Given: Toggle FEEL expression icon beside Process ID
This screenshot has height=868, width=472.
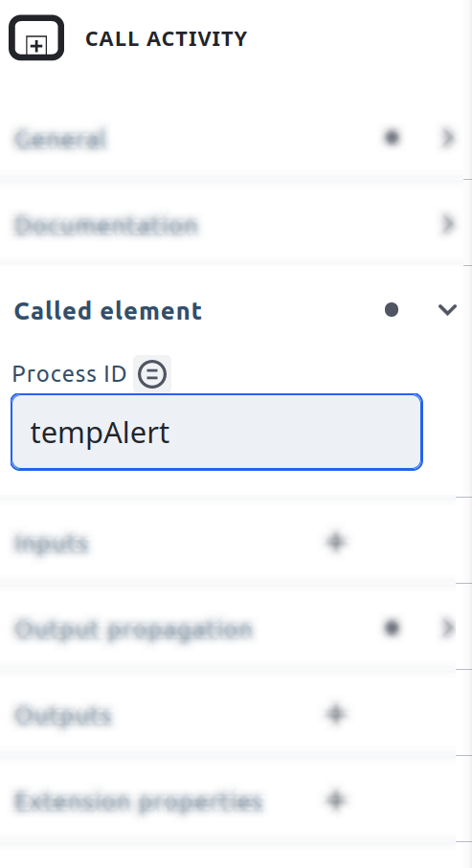Looking at the screenshot, I should click(152, 374).
